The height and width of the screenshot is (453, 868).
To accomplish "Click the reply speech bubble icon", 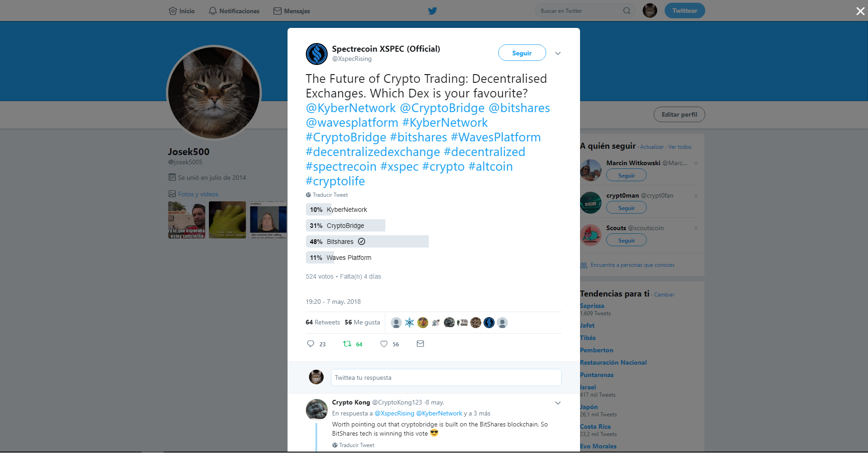I will pyautogui.click(x=310, y=344).
